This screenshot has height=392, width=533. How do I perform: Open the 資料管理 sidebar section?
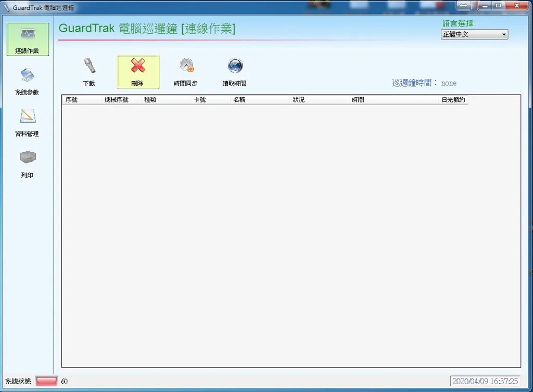(x=27, y=123)
